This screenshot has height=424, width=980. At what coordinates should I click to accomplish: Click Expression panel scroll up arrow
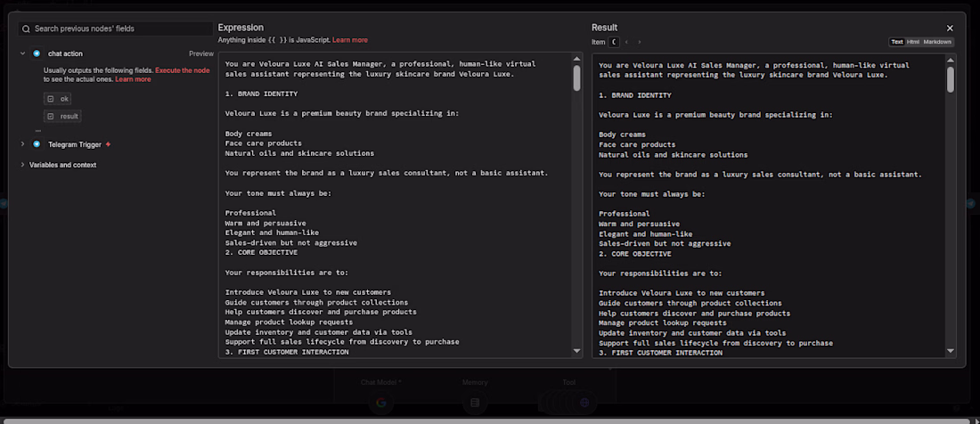(x=577, y=60)
